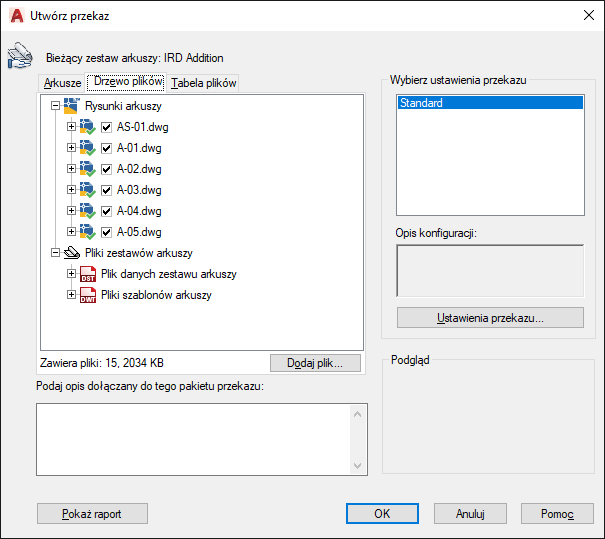Click the A-02.dwg drawing file icon
605x539 pixels.
(88, 169)
